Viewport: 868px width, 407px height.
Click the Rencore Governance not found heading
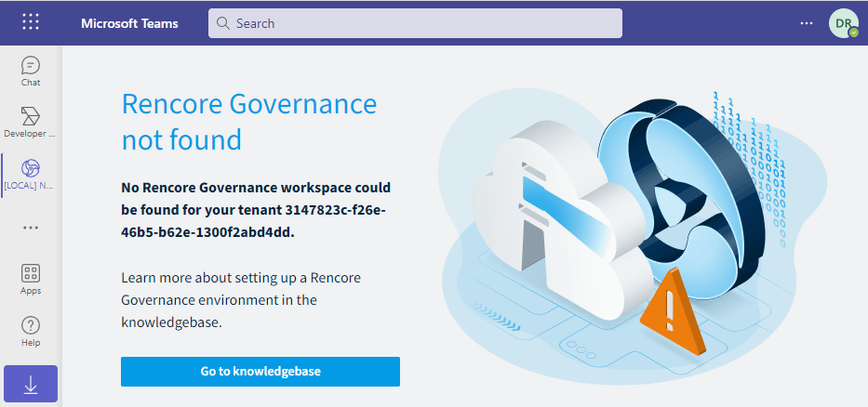[x=249, y=122]
